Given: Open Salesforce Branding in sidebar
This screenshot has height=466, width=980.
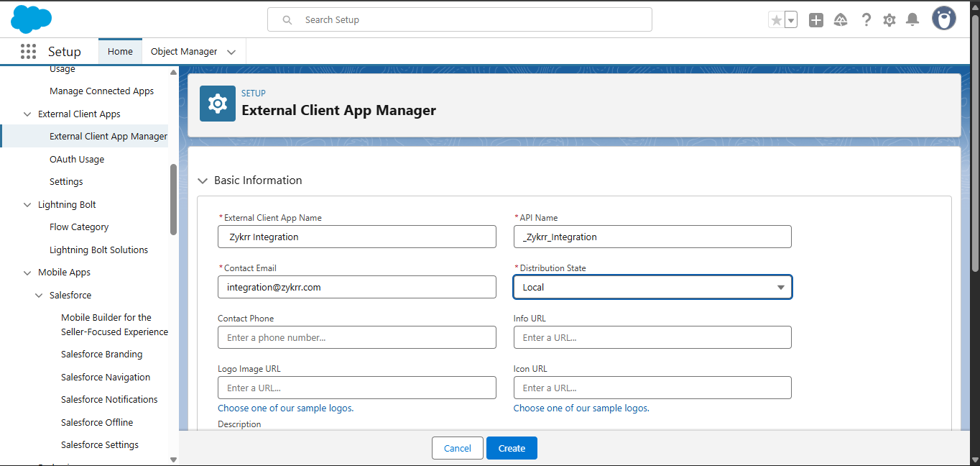Looking at the screenshot, I should [101, 355].
